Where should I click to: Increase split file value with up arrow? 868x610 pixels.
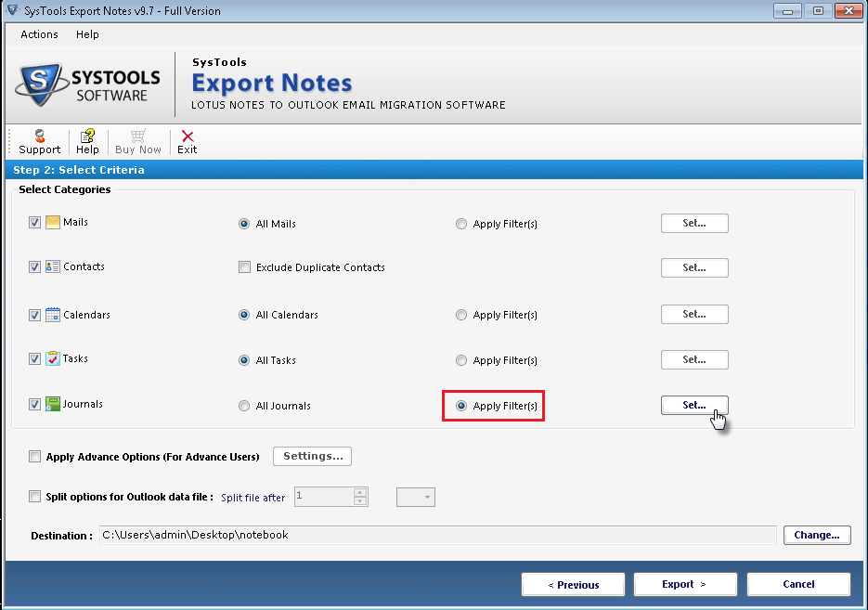360,493
